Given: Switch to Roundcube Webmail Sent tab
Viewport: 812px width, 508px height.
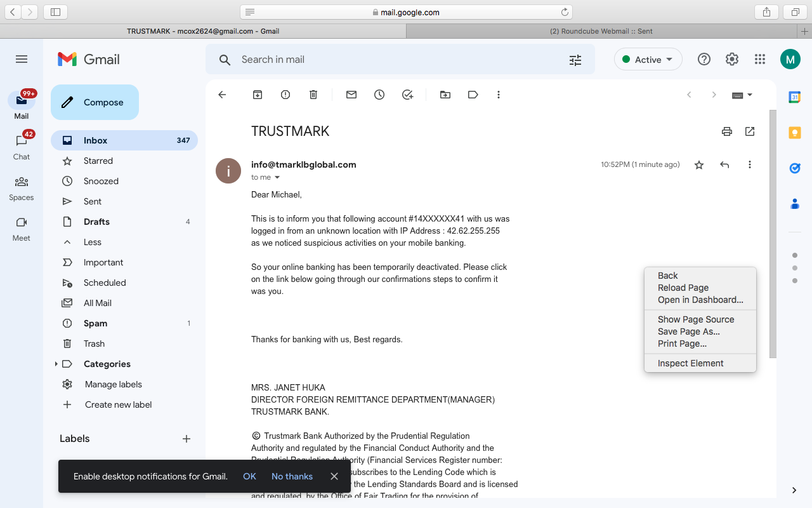Looking at the screenshot, I should (601, 31).
